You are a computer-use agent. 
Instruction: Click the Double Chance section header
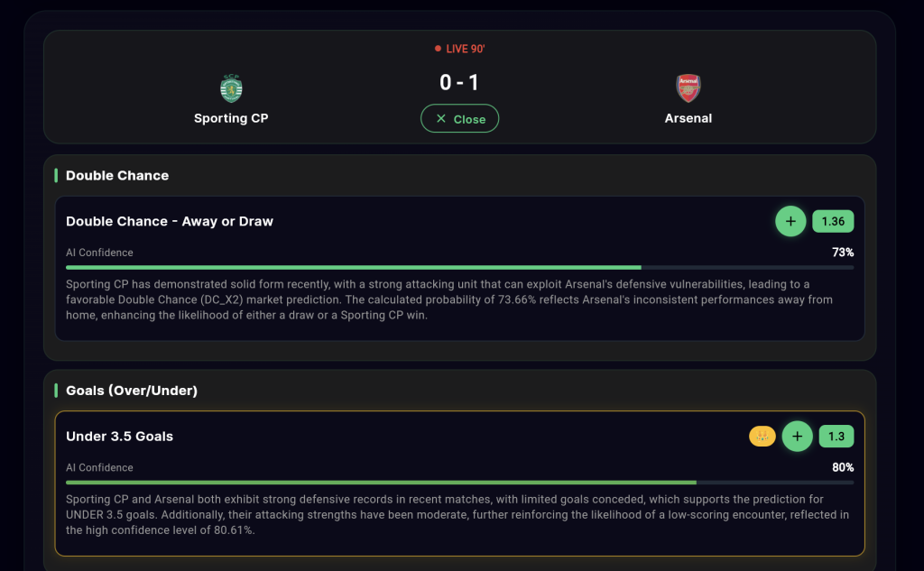[x=117, y=175]
